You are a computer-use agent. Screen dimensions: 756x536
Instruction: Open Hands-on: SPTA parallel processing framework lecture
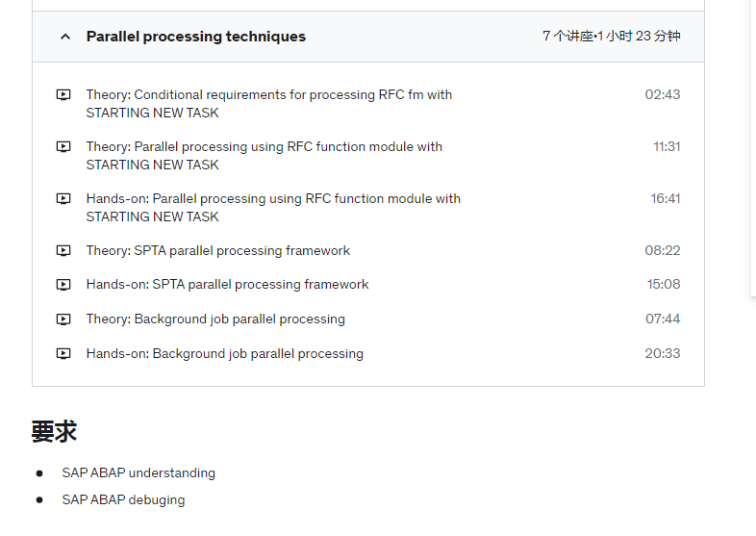click(x=227, y=285)
